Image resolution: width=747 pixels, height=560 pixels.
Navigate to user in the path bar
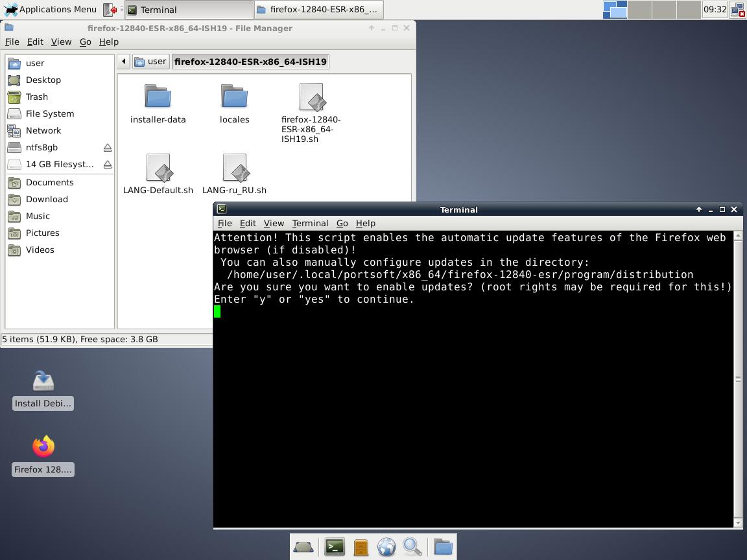coord(150,62)
